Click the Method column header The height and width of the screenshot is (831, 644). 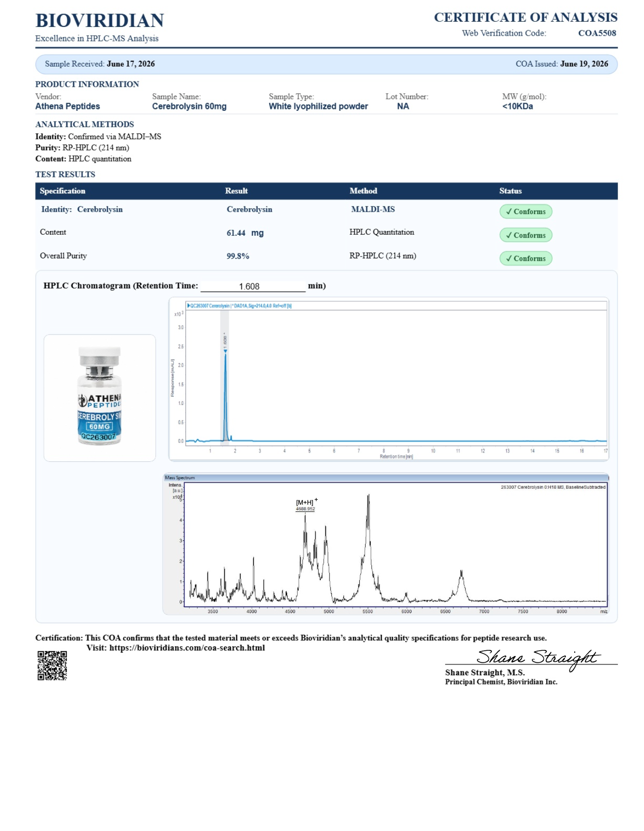[x=363, y=191]
